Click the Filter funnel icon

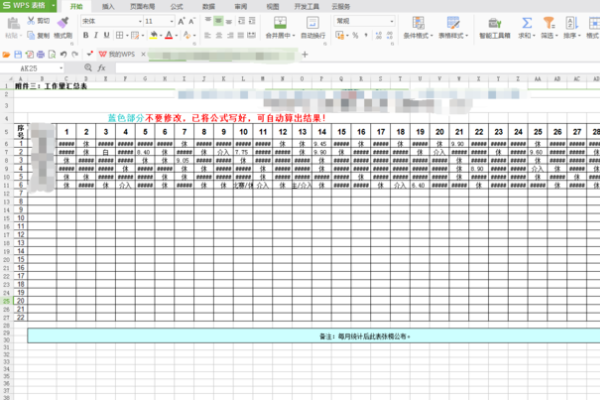[x=549, y=23]
